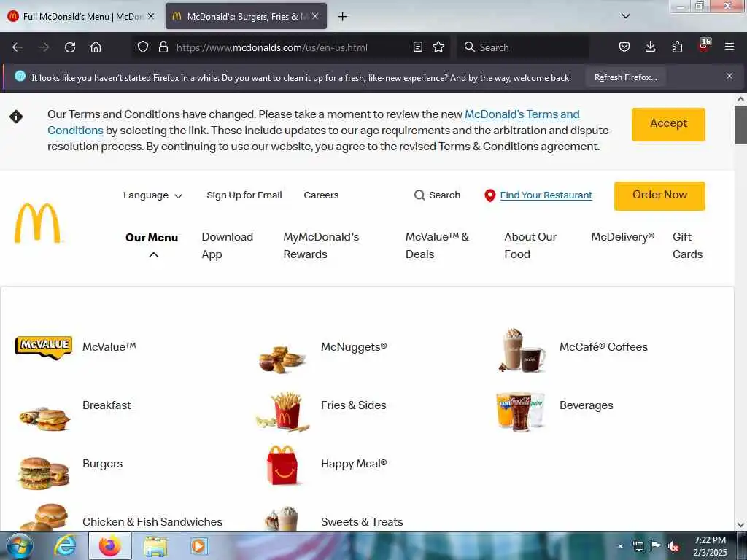
Task: Click the Accept terms button
Action: [668, 124]
